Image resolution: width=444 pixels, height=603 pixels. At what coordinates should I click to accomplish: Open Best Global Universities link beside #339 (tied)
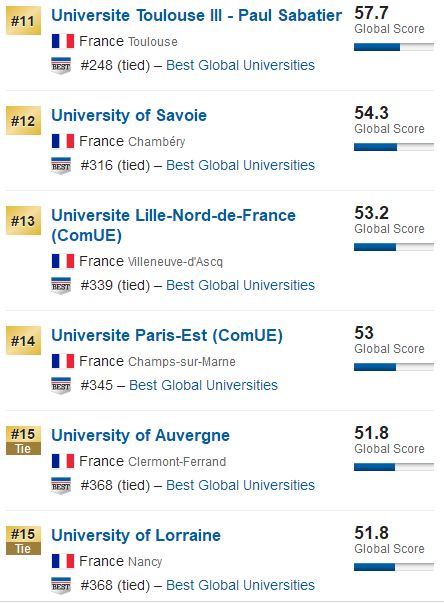coord(240,285)
